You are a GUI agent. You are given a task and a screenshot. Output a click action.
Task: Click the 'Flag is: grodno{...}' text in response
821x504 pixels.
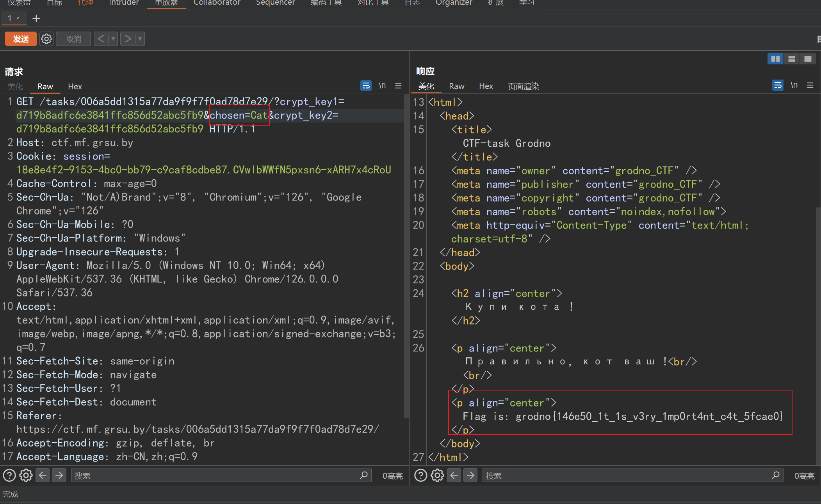(x=623, y=416)
